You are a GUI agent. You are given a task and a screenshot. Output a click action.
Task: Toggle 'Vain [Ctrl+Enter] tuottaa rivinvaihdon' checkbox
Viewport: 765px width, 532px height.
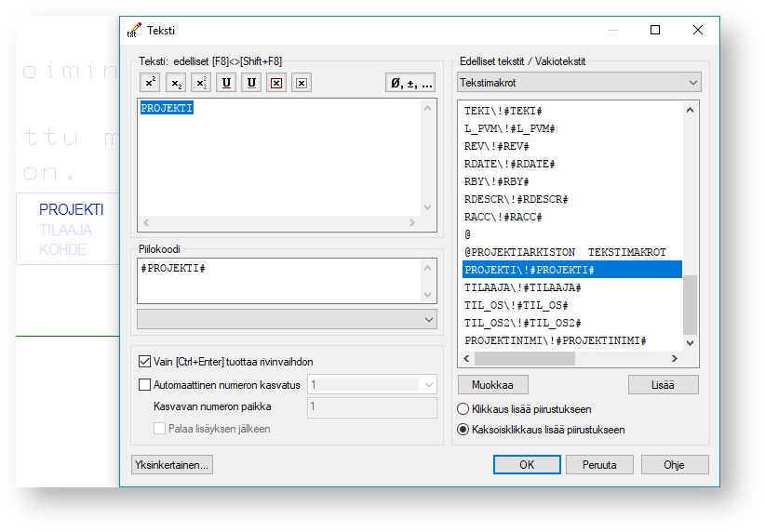(x=145, y=361)
